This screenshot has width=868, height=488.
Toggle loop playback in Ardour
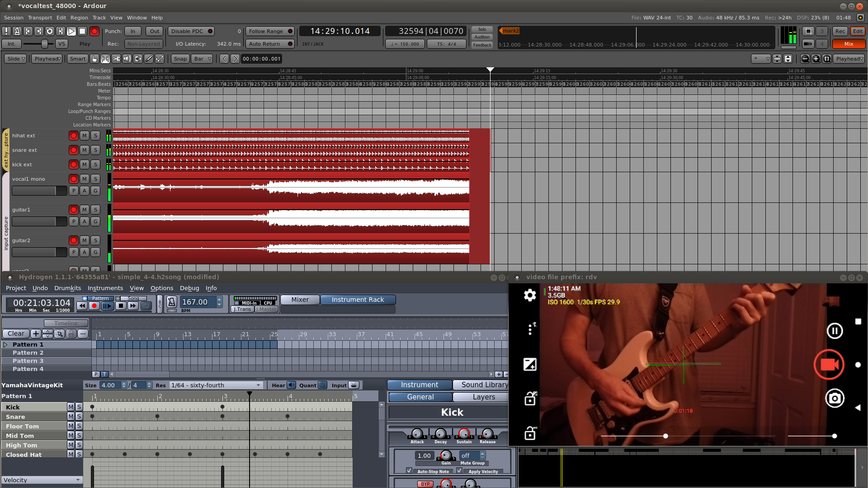point(50,31)
